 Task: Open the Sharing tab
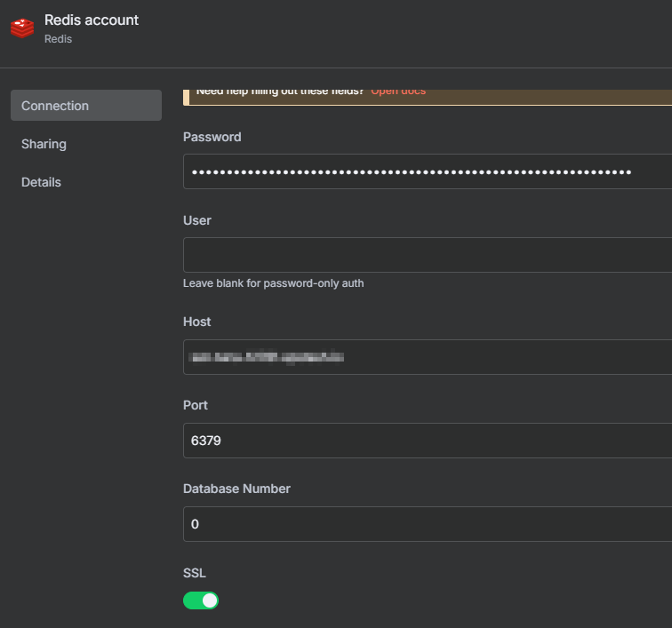[x=44, y=144]
